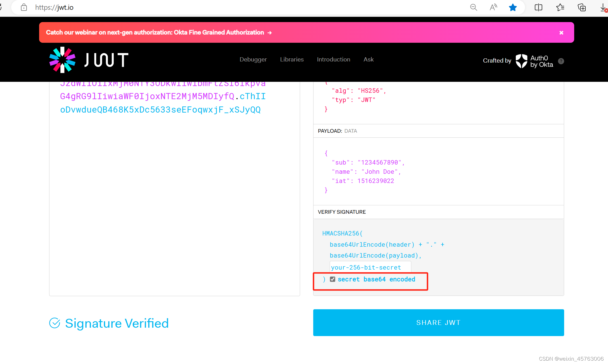This screenshot has width=608, height=364.
Task: Click the zoom out magnifier icon
Action: pos(473,8)
